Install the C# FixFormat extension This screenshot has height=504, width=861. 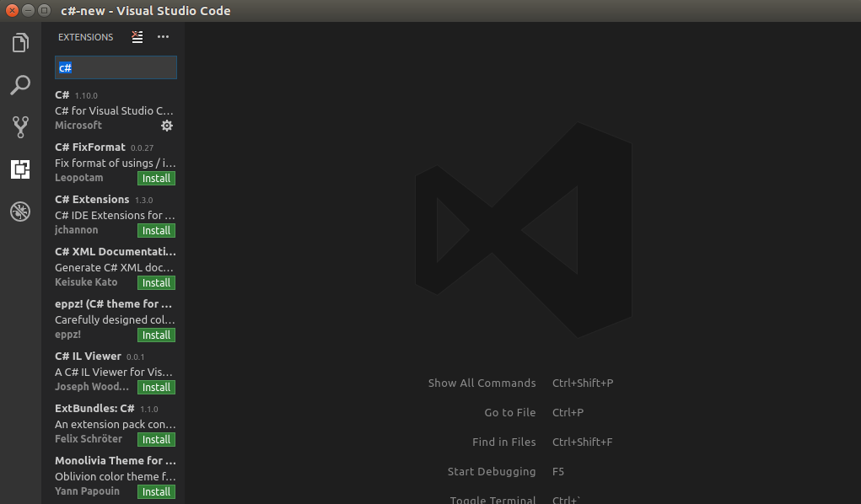156,178
